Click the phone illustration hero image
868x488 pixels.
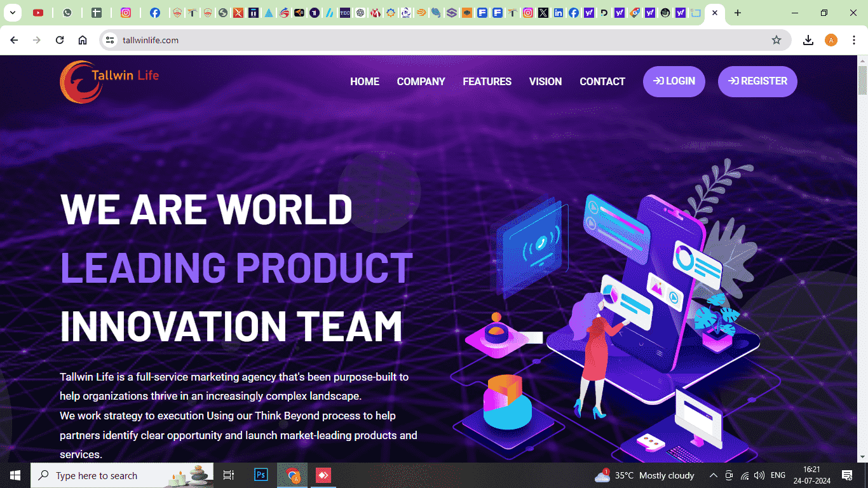click(x=614, y=311)
